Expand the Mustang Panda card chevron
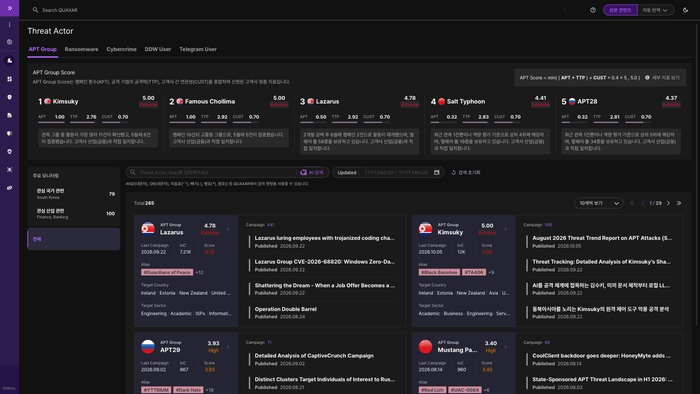This screenshot has height=394, width=700. click(x=505, y=346)
